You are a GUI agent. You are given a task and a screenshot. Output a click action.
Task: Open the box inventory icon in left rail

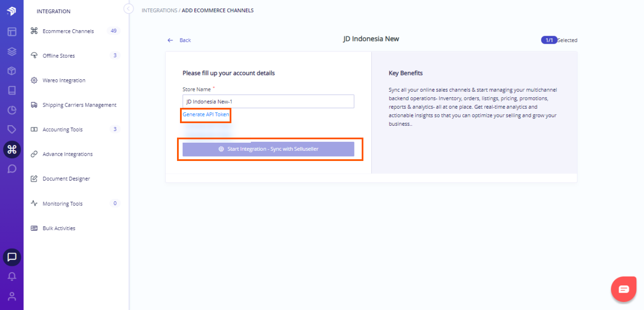(x=11, y=71)
